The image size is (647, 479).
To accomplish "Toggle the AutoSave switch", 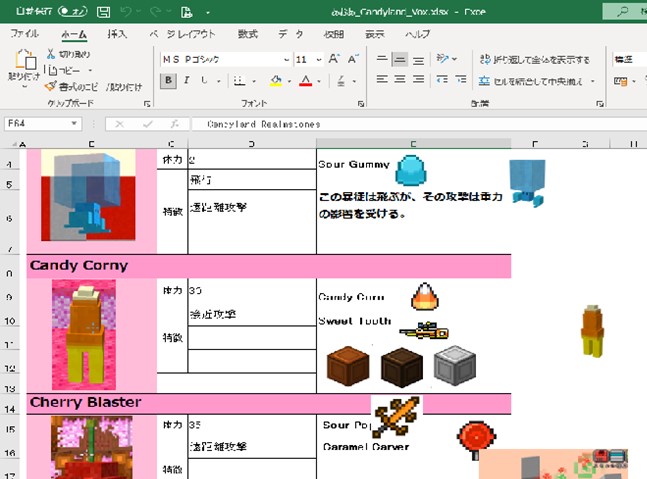I will (x=72, y=11).
